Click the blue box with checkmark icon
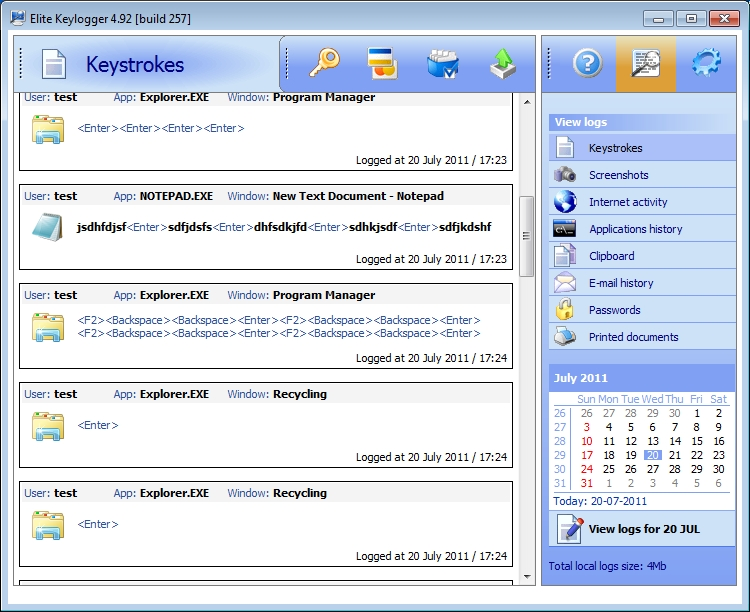The height and width of the screenshot is (612, 750). coord(442,63)
